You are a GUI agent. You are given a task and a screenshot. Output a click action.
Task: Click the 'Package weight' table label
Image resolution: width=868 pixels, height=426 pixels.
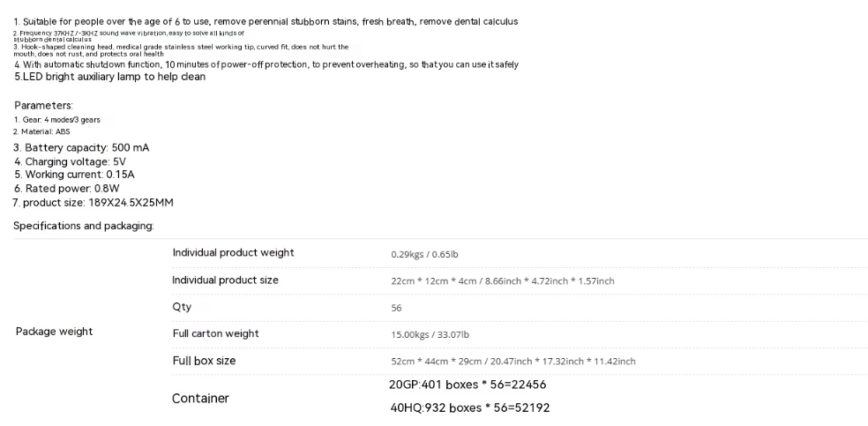[x=55, y=332]
